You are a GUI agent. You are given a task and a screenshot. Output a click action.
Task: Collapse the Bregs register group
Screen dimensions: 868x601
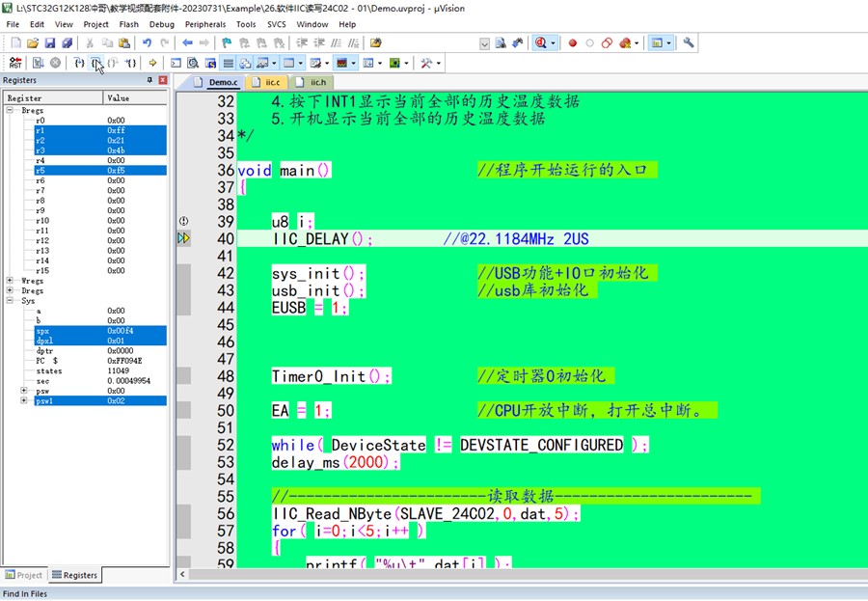pos(10,110)
